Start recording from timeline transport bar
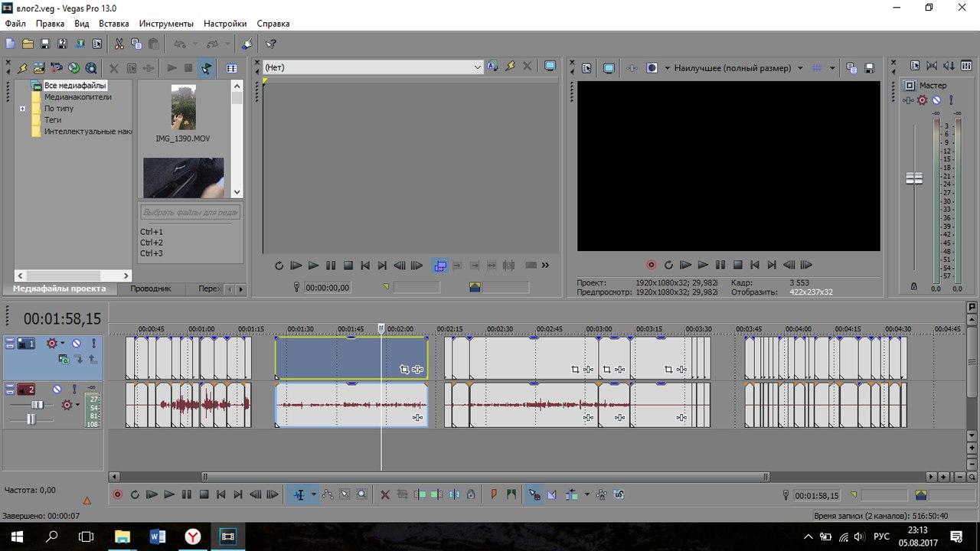 tap(117, 494)
